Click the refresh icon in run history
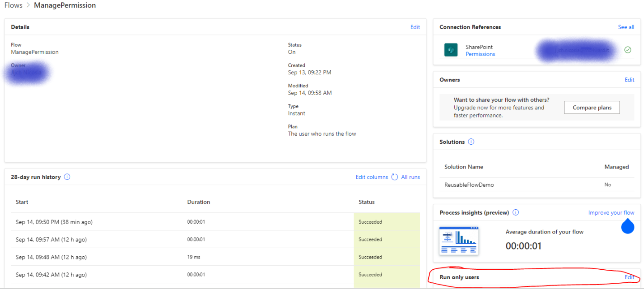Viewport: 644px width, 289px height. tap(394, 177)
